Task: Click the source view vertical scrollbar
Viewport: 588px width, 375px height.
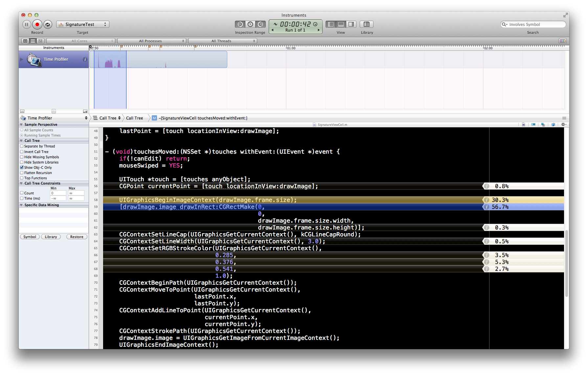Action: [567, 263]
